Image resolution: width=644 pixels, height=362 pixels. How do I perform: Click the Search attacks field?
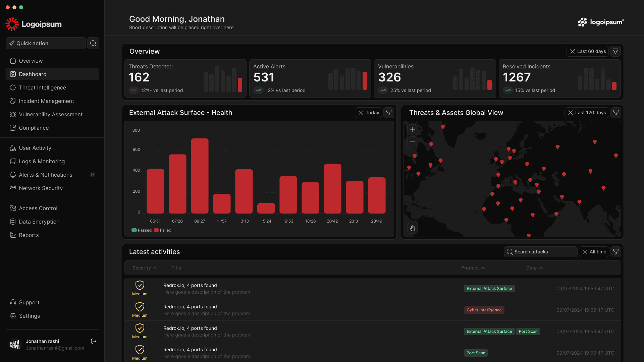tap(540, 252)
